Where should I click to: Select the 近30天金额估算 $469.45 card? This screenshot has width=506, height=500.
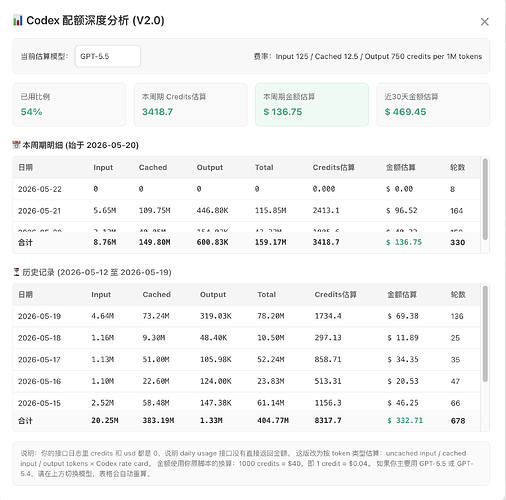(x=433, y=105)
